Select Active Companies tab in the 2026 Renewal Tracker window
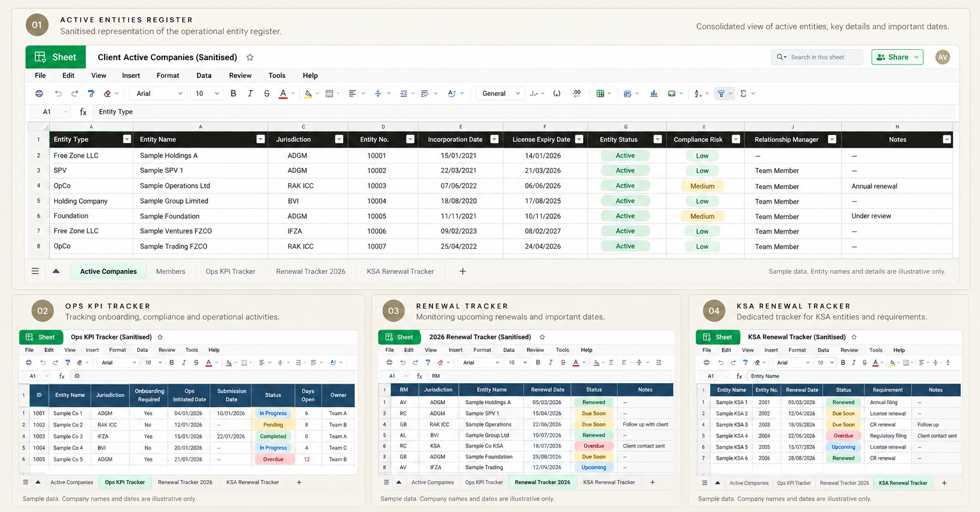This screenshot has width=980, height=512. tap(433, 483)
